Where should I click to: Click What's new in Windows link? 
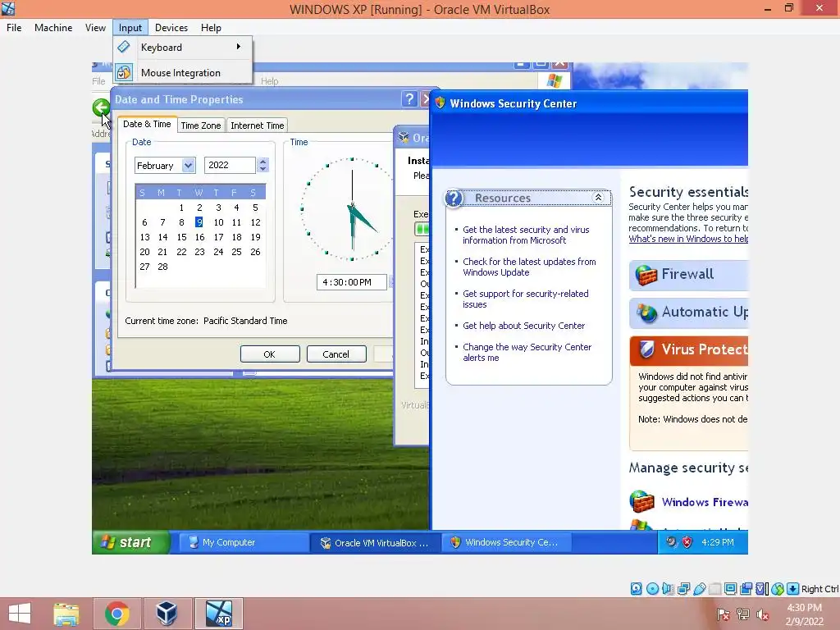click(x=688, y=239)
